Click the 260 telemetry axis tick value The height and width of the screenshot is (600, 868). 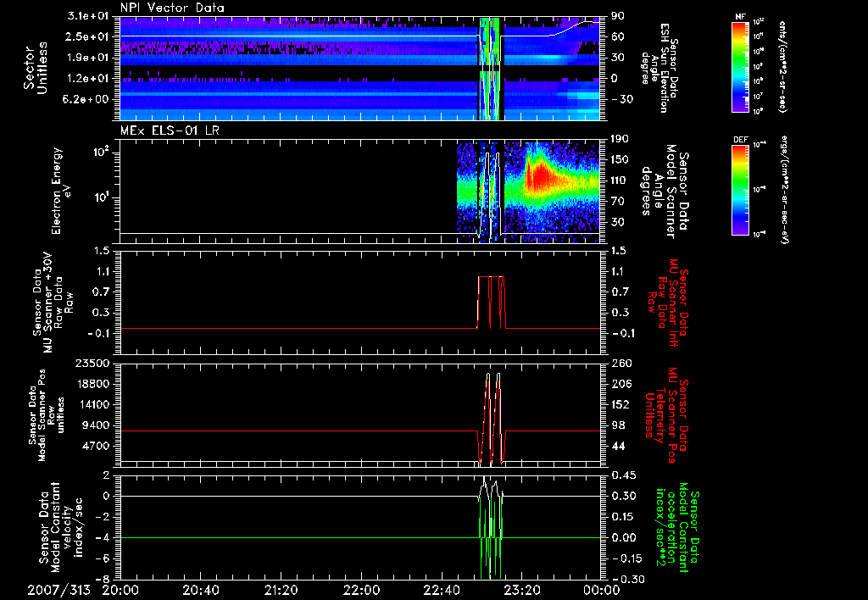[x=620, y=364]
